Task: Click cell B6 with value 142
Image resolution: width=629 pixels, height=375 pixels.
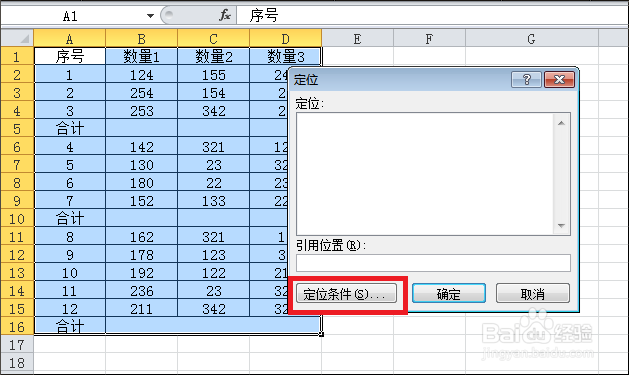Action: pos(142,147)
